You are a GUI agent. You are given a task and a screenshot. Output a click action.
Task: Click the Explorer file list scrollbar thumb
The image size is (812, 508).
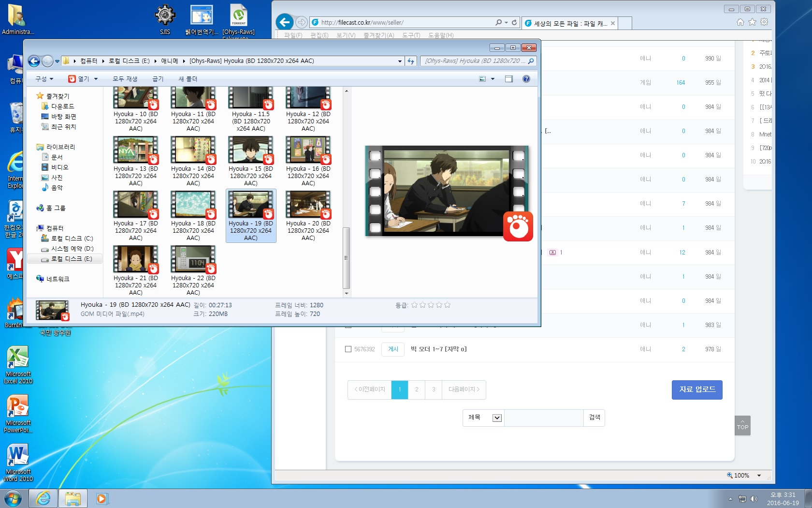(x=346, y=258)
